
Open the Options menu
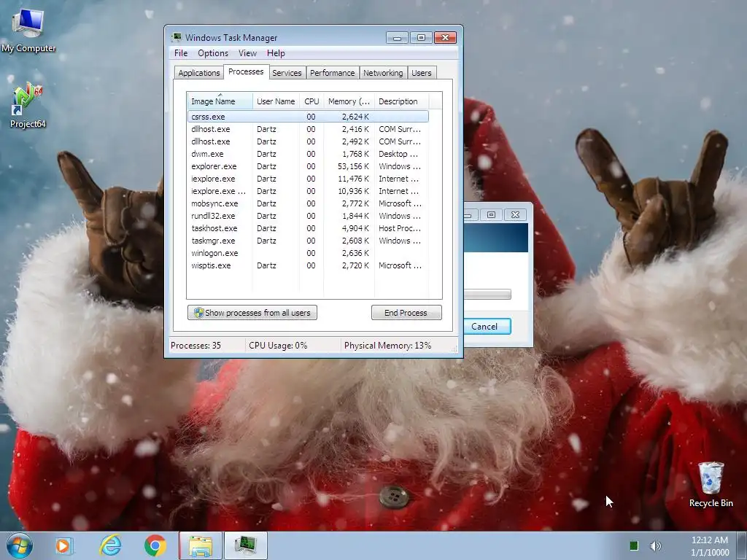213,53
